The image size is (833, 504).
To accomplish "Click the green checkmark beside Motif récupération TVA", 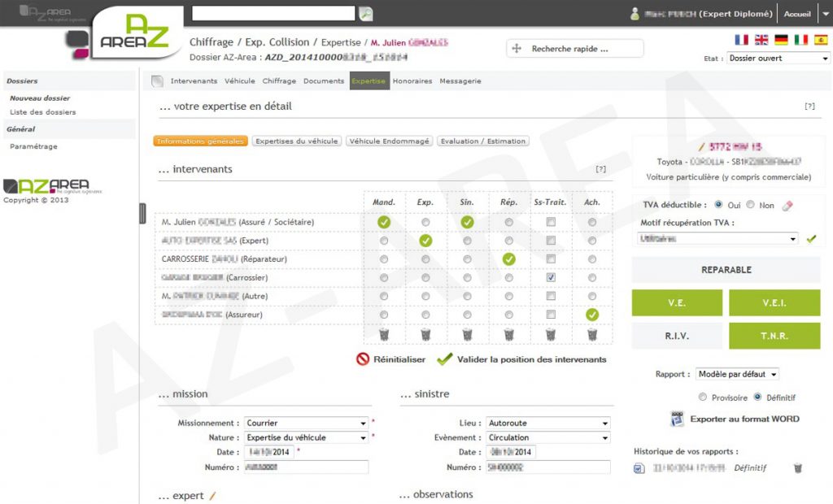I will 810,239.
